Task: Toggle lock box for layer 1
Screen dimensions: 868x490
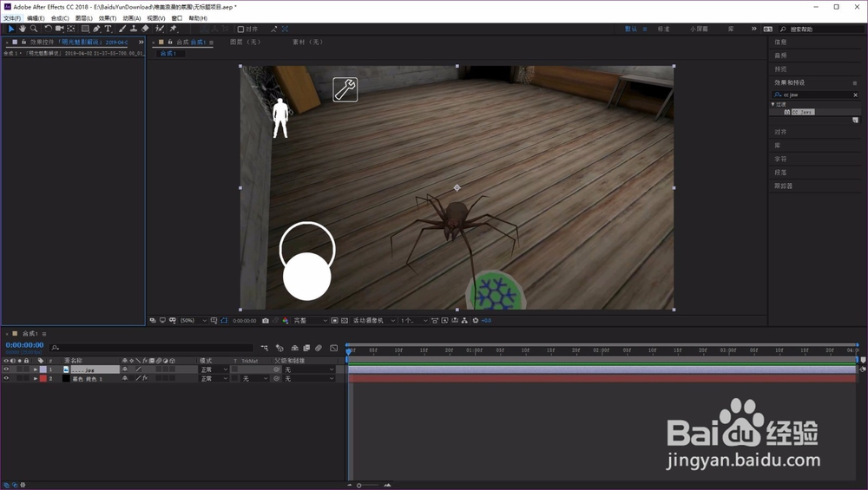Action: point(26,369)
